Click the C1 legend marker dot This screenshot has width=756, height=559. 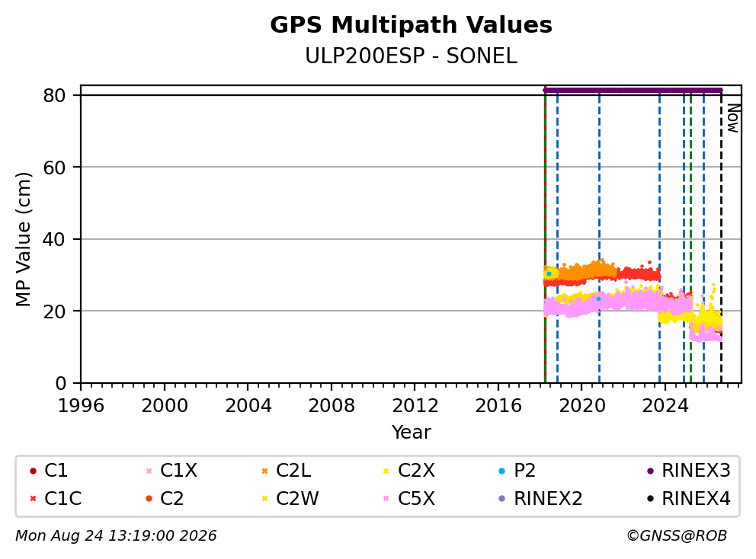coord(33,471)
